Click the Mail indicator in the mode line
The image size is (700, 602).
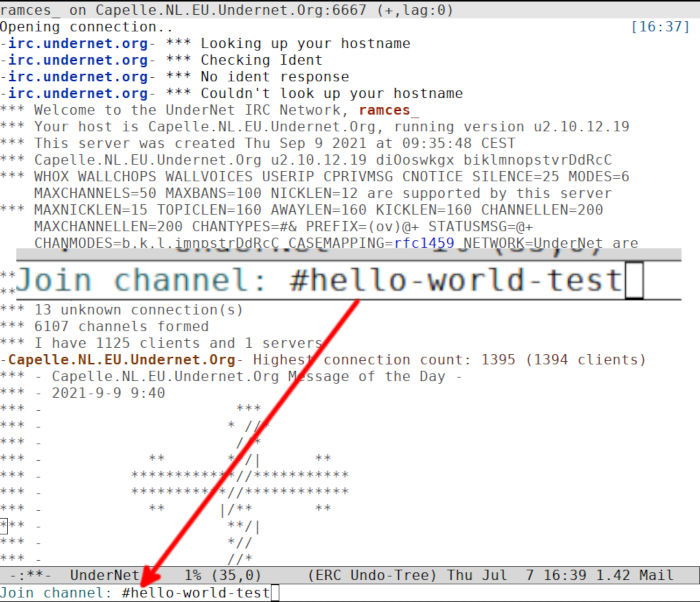656,575
